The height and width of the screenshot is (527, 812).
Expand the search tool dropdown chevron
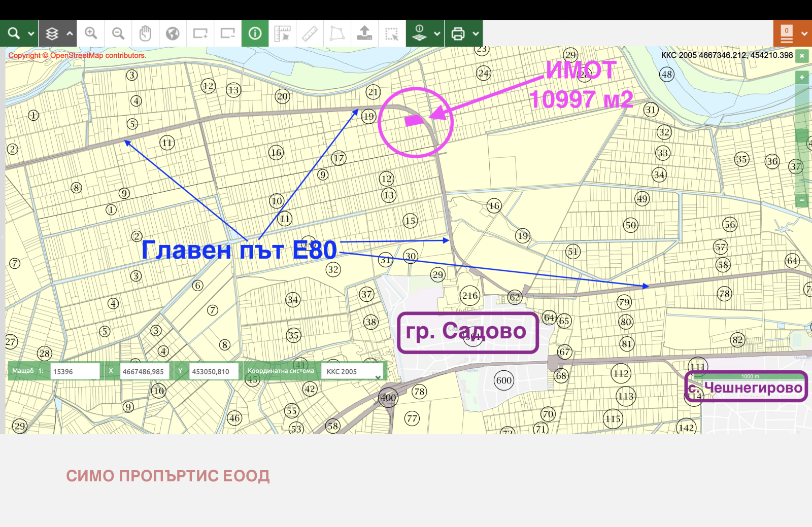pos(30,33)
